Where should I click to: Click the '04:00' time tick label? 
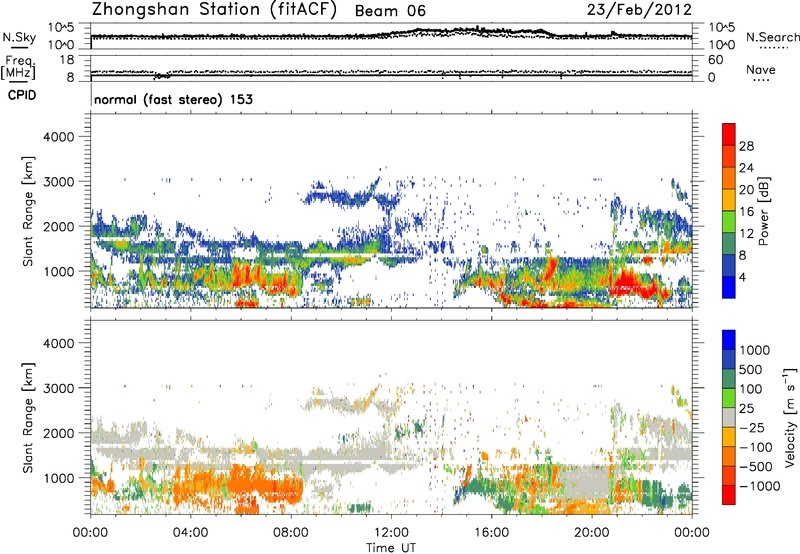point(191,533)
